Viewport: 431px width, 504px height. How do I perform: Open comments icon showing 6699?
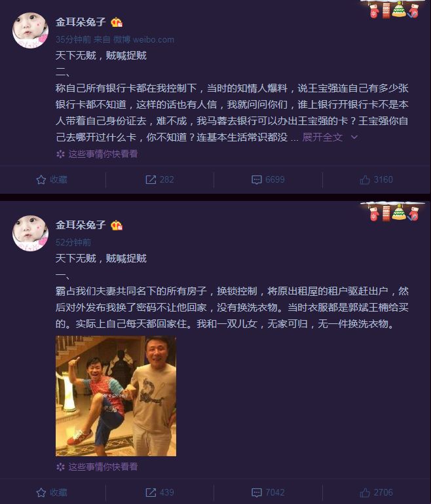click(256, 180)
